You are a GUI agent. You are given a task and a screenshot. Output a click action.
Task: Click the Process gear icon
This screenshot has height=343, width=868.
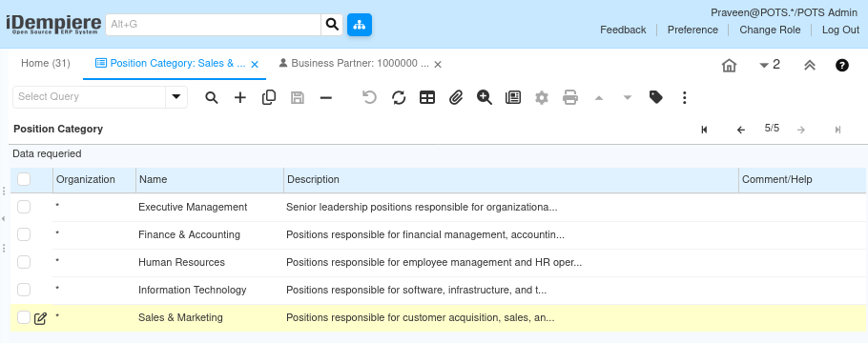(x=542, y=98)
